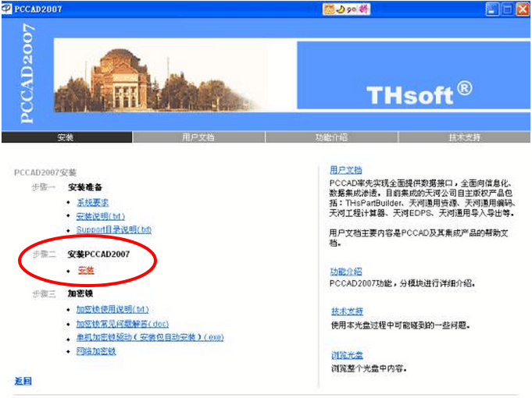Viewport: 532px width, 398px height.
Task: Open 加密锁常见问题解答(doc) link
Action: coord(123,324)
